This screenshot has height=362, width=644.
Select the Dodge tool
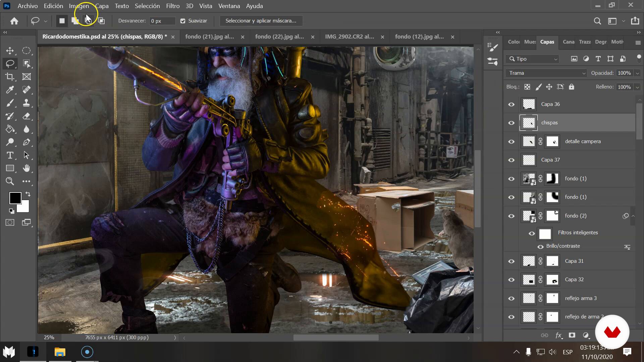10,142
